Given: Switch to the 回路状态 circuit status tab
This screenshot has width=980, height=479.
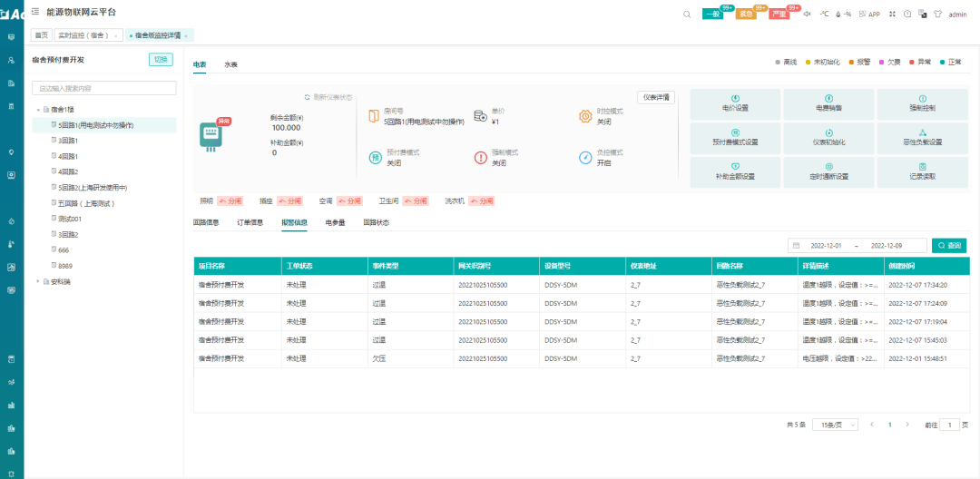Looking at the screenshot, I should pos(377,222).
